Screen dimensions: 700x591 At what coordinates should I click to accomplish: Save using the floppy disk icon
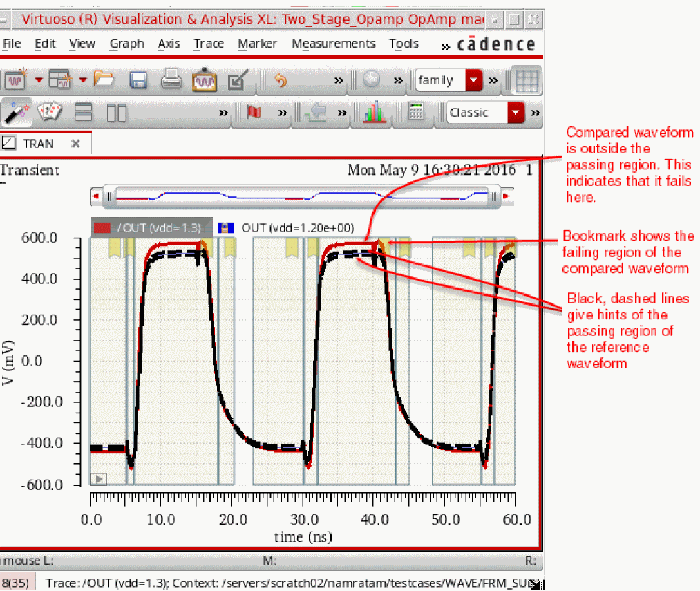point(138,80)
